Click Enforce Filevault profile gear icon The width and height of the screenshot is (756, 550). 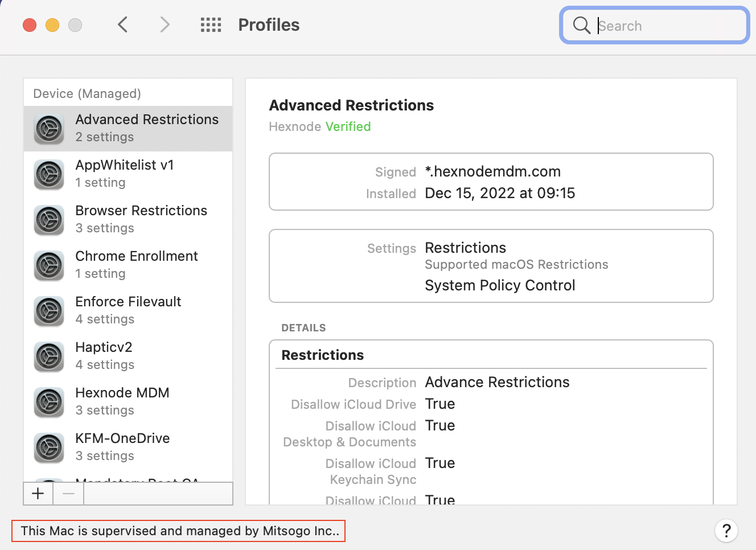coord(49,311)
